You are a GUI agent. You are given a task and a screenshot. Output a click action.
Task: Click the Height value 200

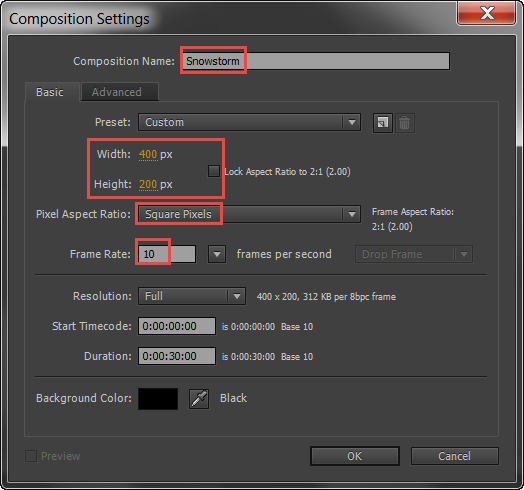(x=148, y=185)
